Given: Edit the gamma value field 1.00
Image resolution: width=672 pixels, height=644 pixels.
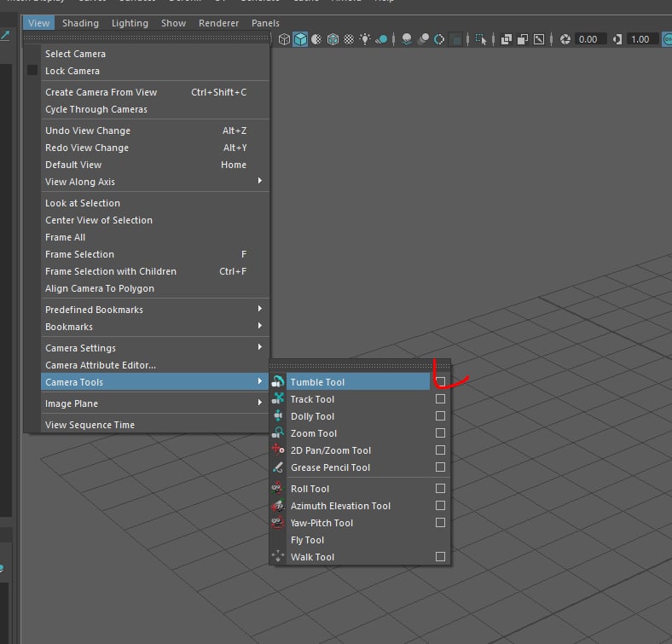Looking at the screenshot, I should (642, 39).
